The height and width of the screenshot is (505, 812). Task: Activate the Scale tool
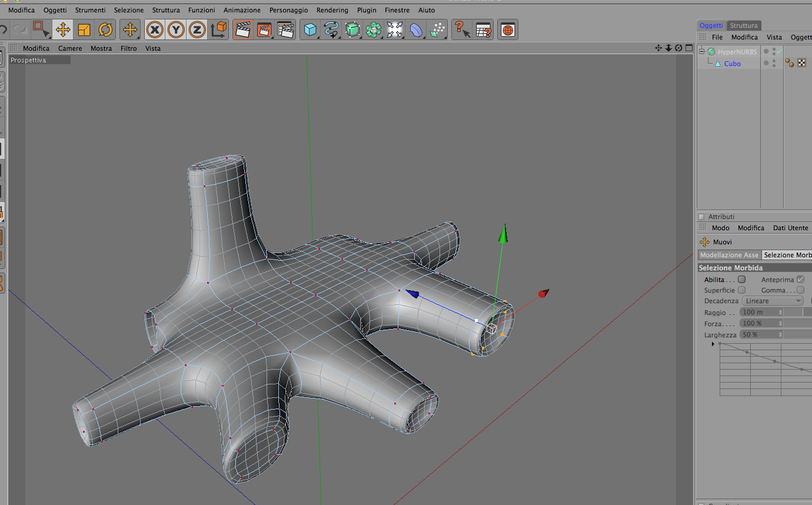(84, 29)
